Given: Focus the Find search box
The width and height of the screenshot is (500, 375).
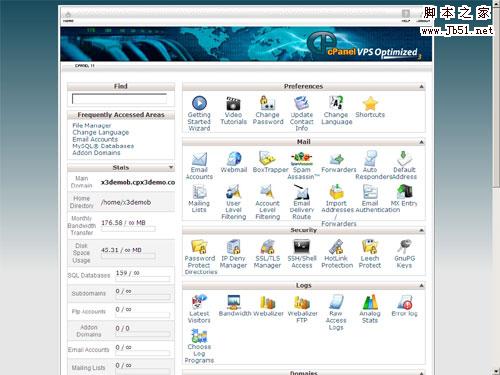Looking at the screenshot, I should point(119,99).
